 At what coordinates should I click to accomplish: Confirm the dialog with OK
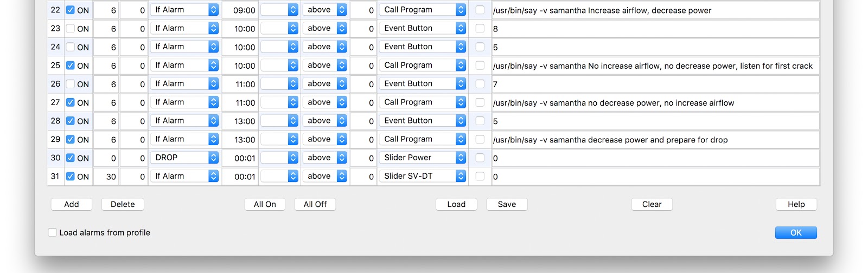(x=796, y=232)
